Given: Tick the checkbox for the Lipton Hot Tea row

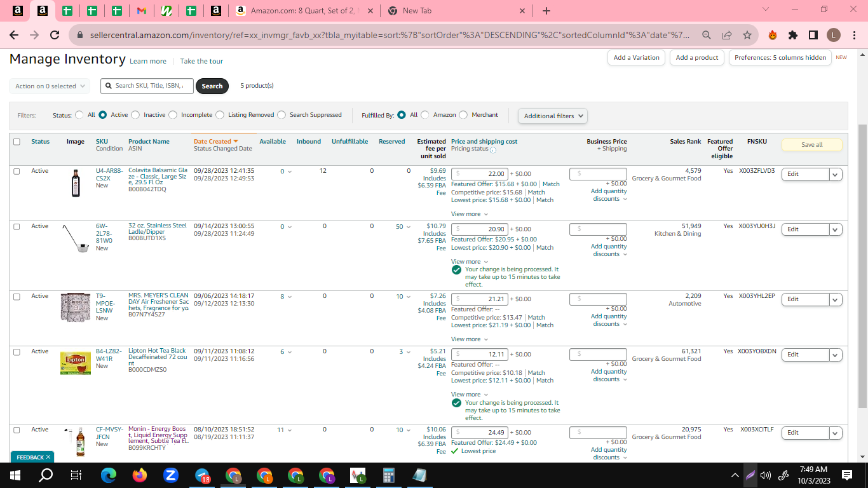Looking at the screenshot, I should (x=17, y=351).
